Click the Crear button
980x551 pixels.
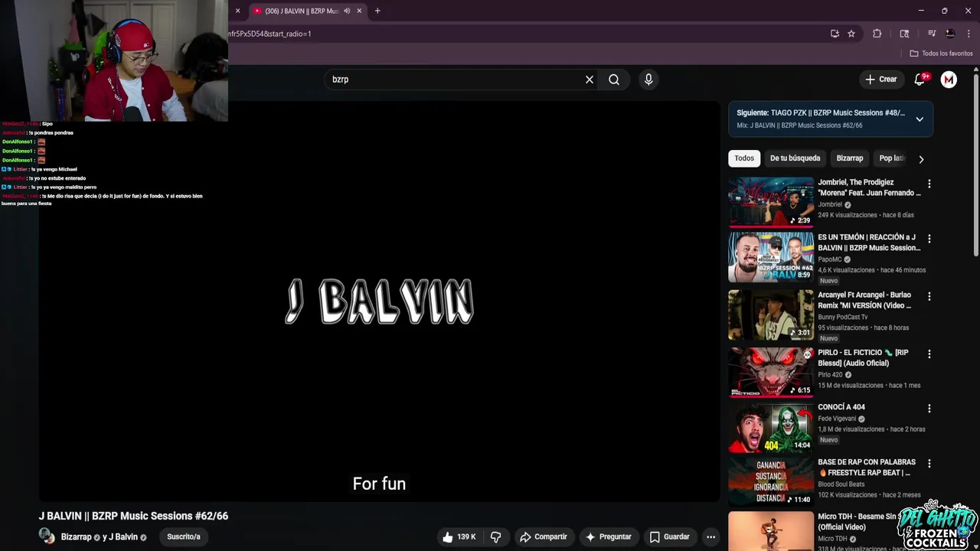pos(881,80)
